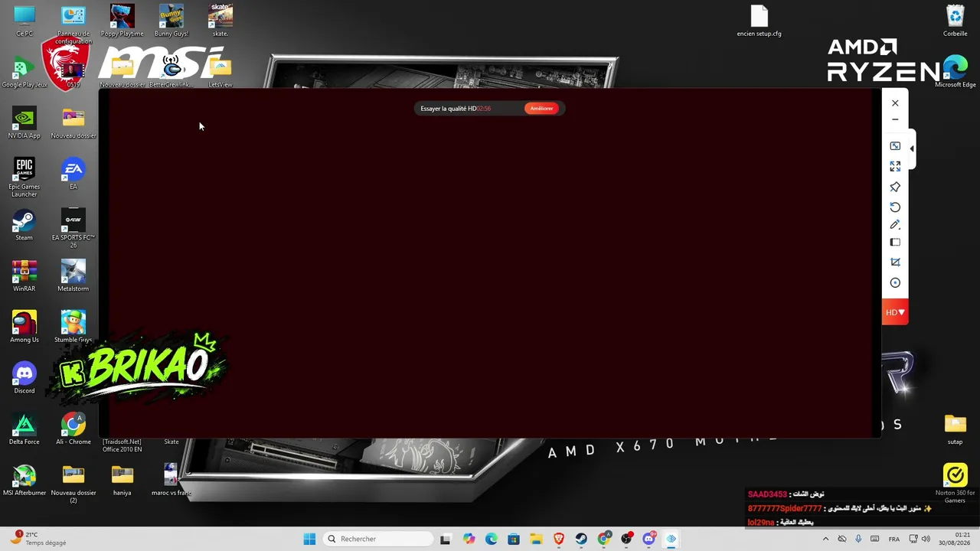Open Microsoft Store from the taskbar

tap(514, 539)
